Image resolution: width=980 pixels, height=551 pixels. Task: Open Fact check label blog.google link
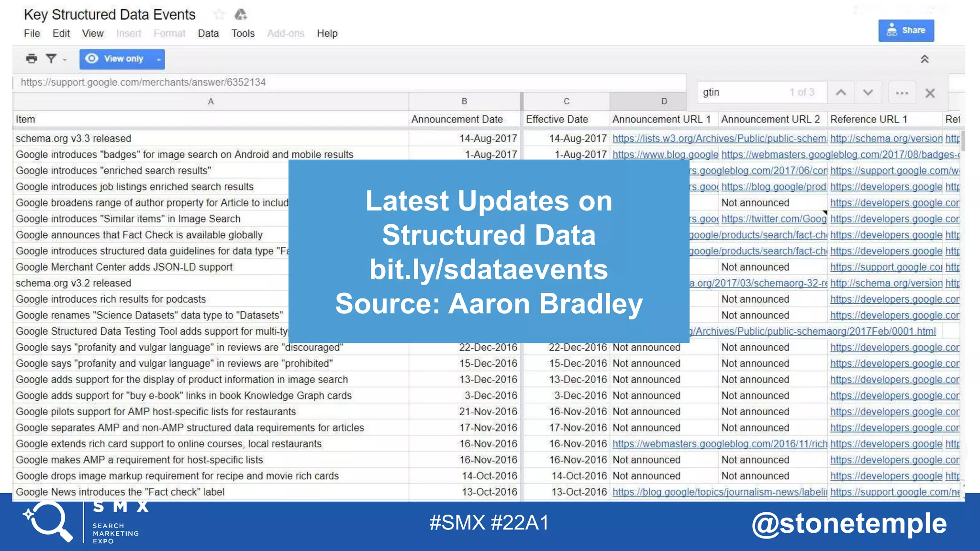click(719, 492)
